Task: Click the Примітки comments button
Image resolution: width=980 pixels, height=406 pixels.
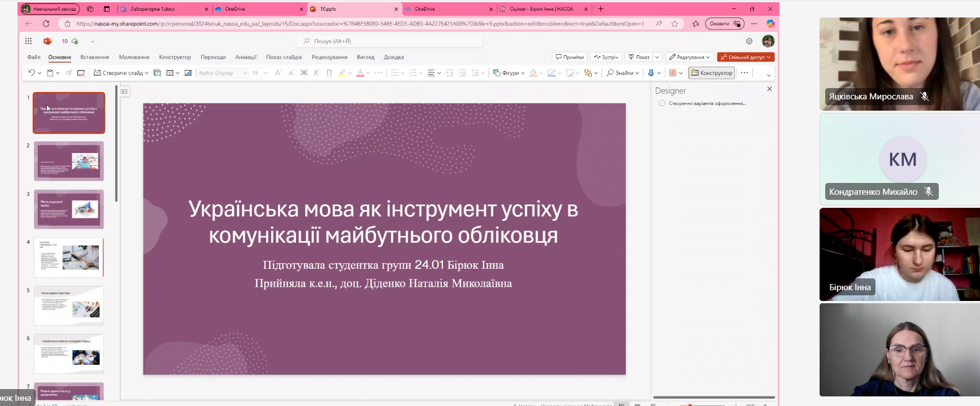Action: pos(569,57)
